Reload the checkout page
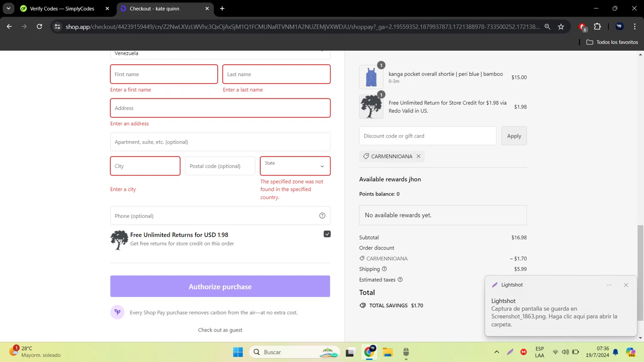This screenshot has width=644, height=362. [39, 27]
